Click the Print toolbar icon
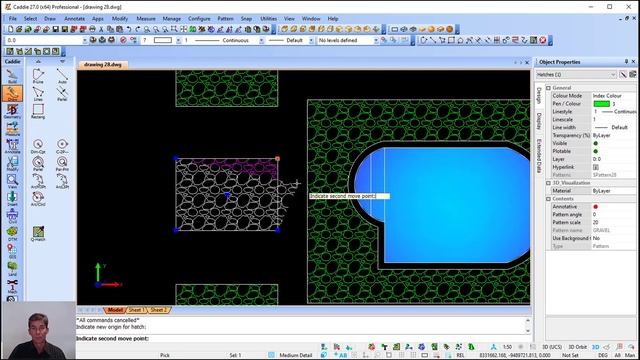The height and width of the screenshot is (360, 640). tap(92, 29)
